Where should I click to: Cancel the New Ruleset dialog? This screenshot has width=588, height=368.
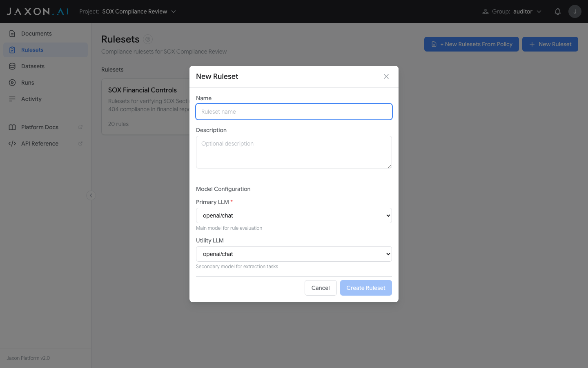pos(321,287)
